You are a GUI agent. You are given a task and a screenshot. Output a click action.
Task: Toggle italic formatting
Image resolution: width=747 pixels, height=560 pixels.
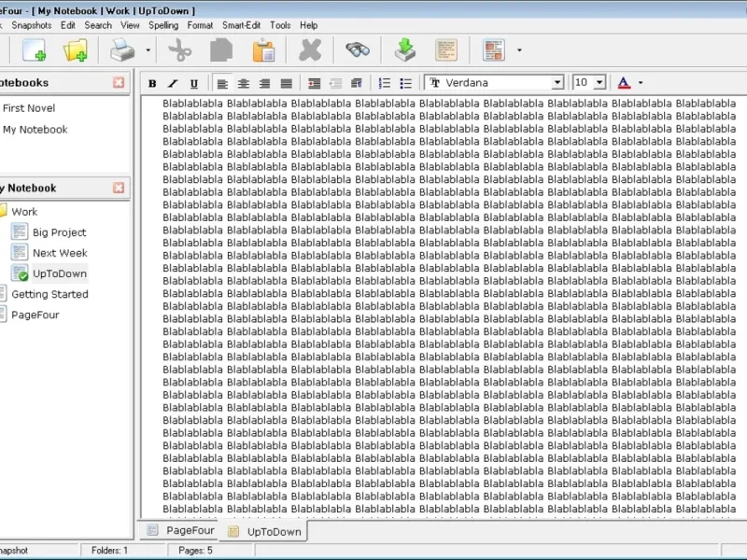[x=173, y=83]
